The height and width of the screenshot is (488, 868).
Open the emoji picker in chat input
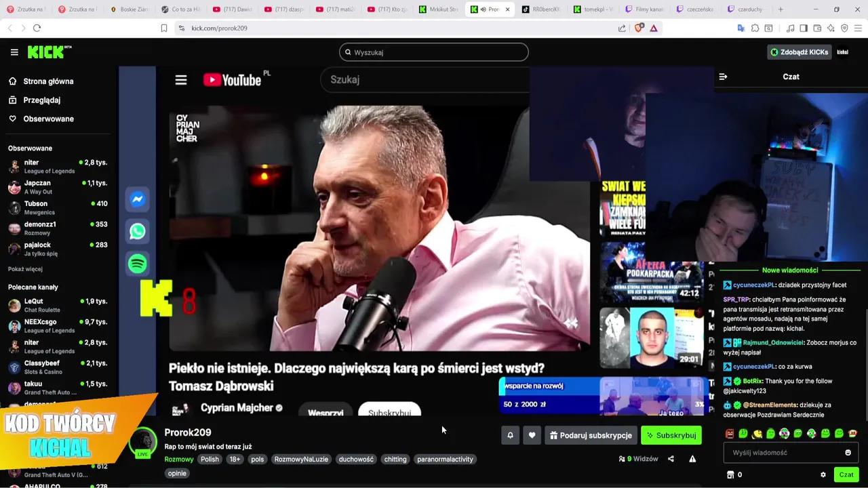pyautogui.click(x=848, y=453)
